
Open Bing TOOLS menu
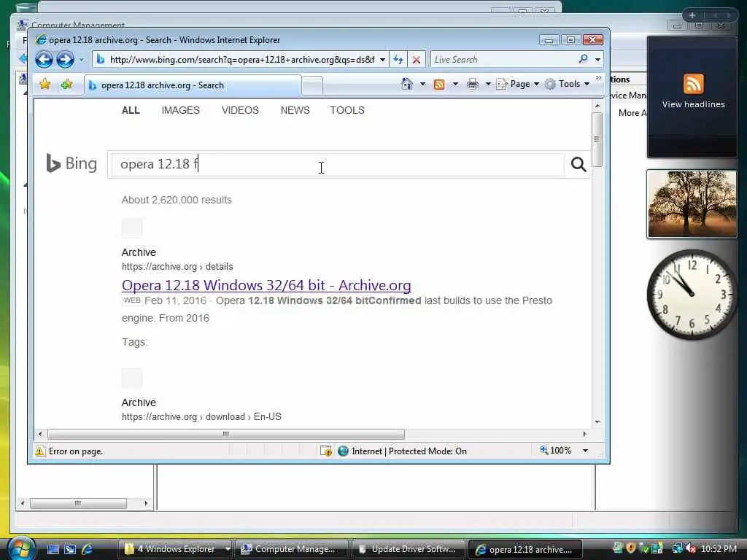pos(347,111)
